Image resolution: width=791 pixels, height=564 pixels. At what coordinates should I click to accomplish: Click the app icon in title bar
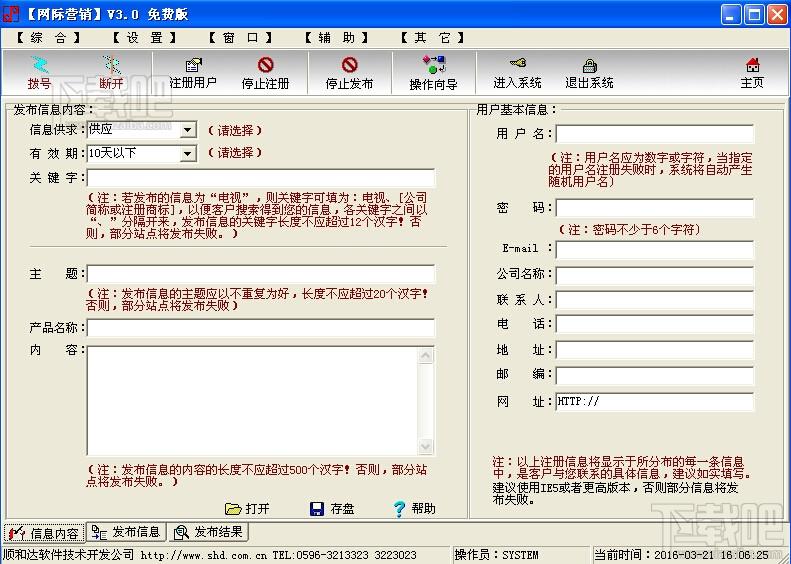[x=11, y=14]
